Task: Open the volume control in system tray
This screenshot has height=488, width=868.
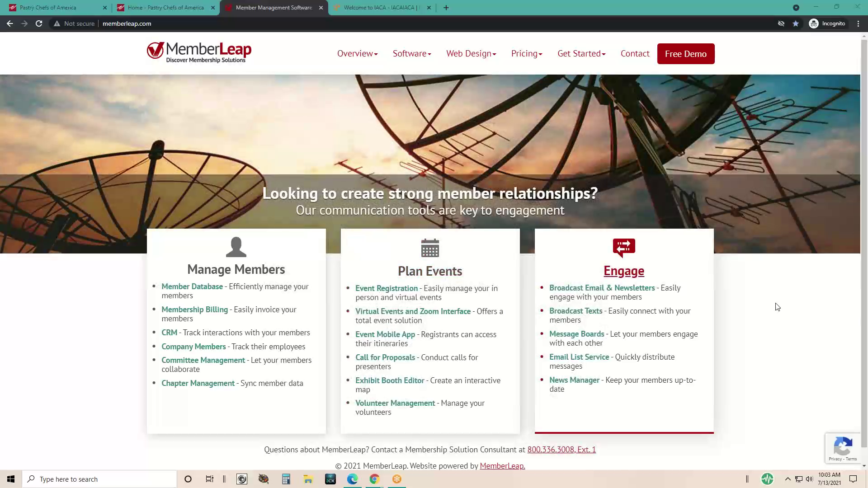Action: click(x=809, y=479)
